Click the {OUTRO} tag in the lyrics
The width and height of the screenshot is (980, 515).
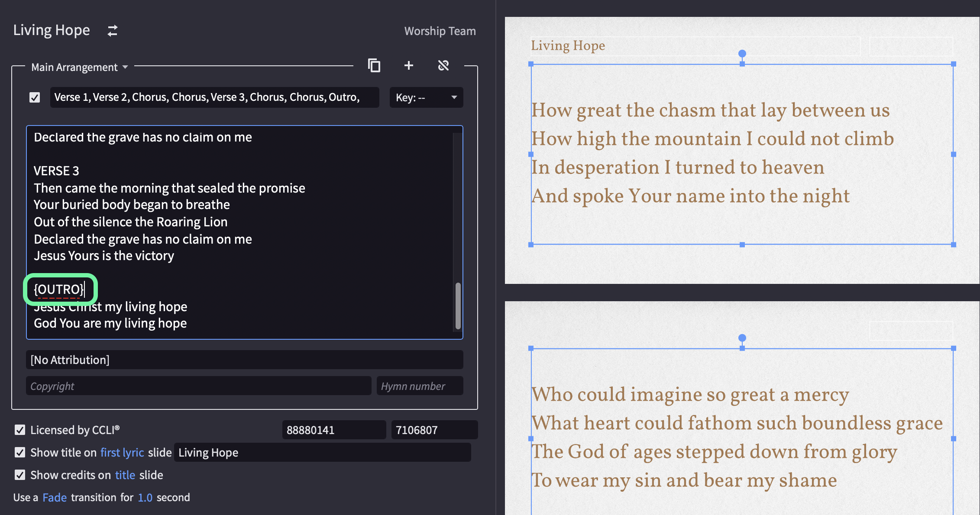point(59,289)
